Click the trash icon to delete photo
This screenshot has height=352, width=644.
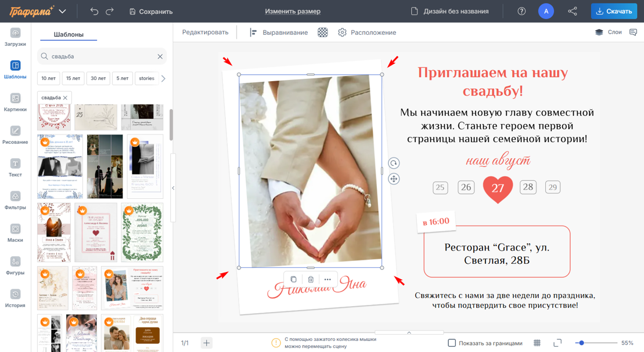[x=311, y=279]
